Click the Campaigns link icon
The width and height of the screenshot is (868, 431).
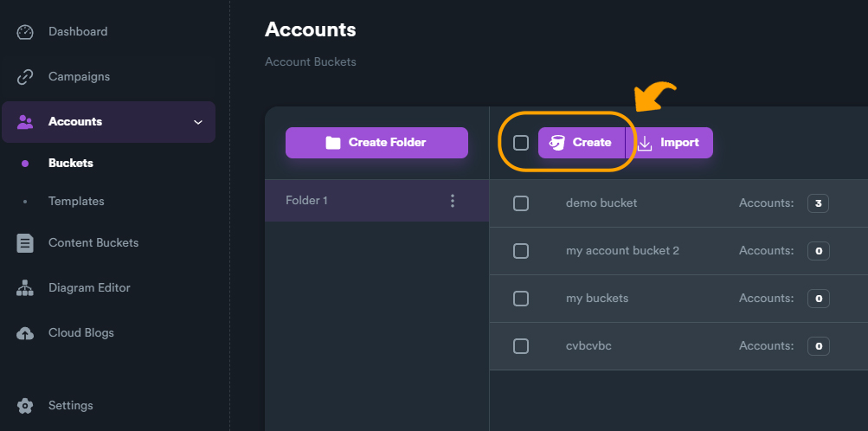click(25, 77)
